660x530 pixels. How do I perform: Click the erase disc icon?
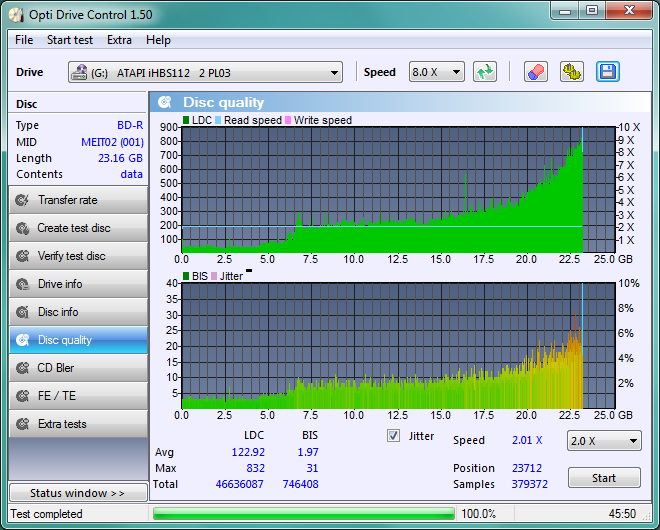[536, 72]
